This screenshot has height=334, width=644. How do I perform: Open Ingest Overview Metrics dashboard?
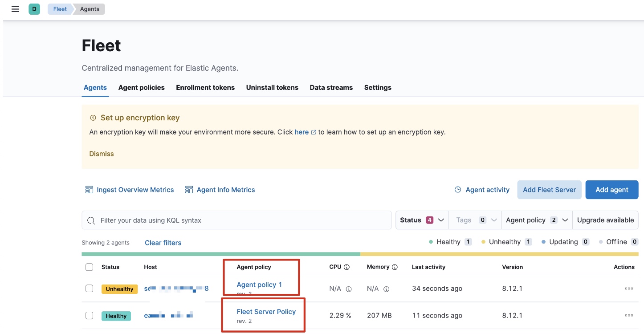(x=135, y=190)
